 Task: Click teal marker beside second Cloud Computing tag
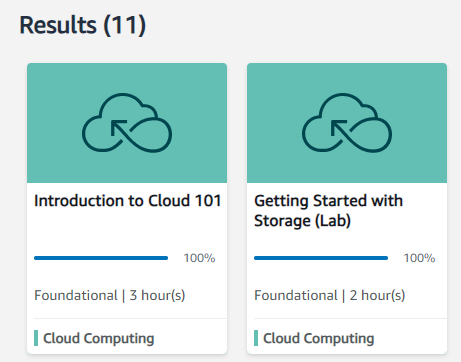256,338
